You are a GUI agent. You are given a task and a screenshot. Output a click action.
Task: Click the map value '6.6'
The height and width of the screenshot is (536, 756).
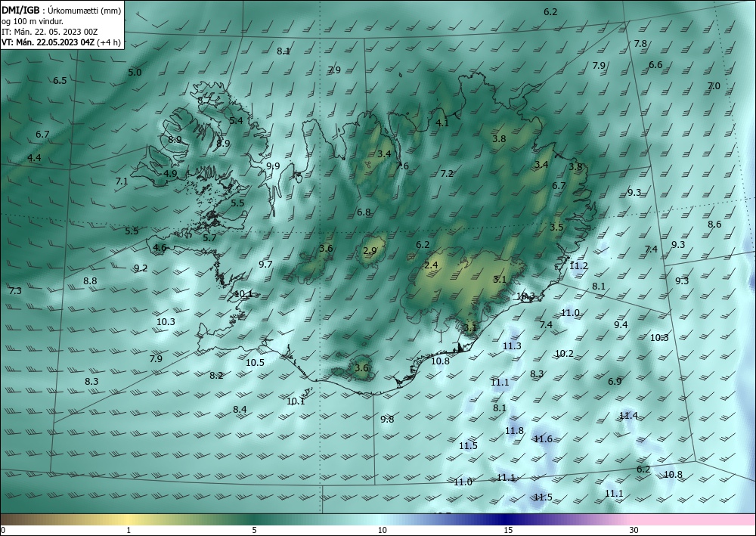(x=655, y=64)
